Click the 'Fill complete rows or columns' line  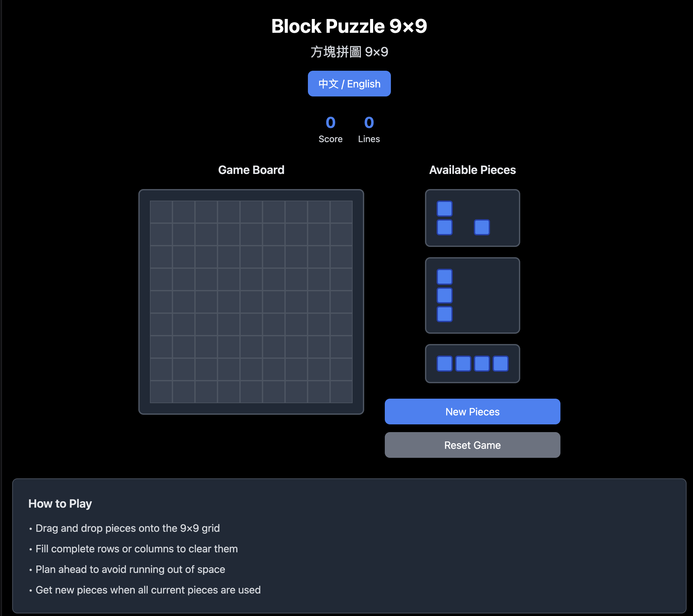(x=137, y=548)
